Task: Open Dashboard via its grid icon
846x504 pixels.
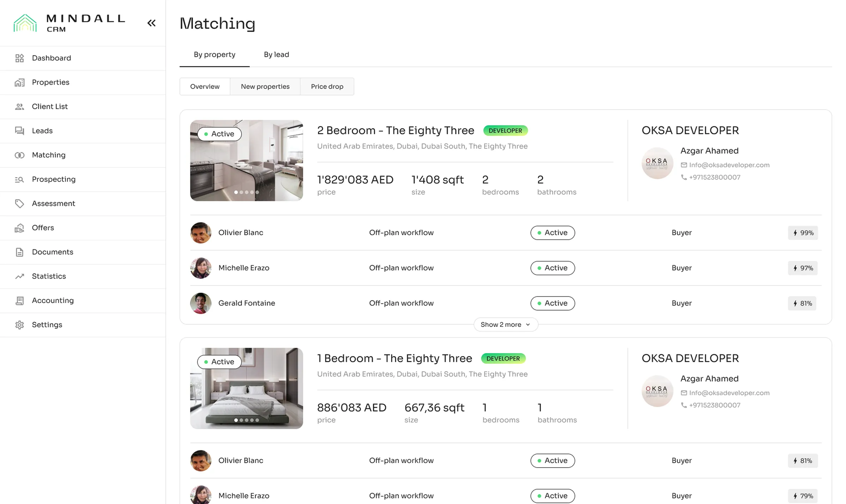Action: point(20,58)
